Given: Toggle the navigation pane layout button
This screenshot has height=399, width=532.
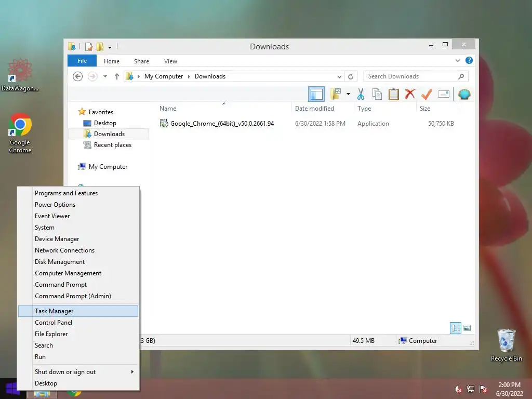Looking at the screenshot, I should pos(316,94).
